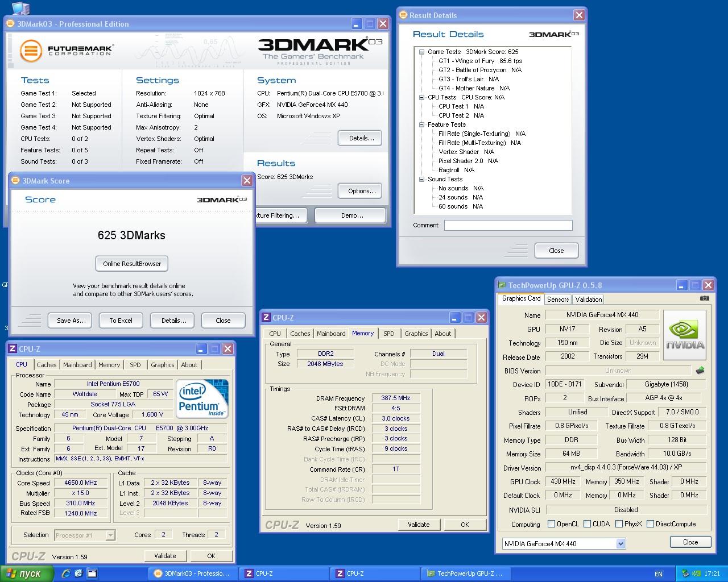The image size is (728, 582).
Task: Minimize the 3DMark03 main window
Action: (356, 23)
